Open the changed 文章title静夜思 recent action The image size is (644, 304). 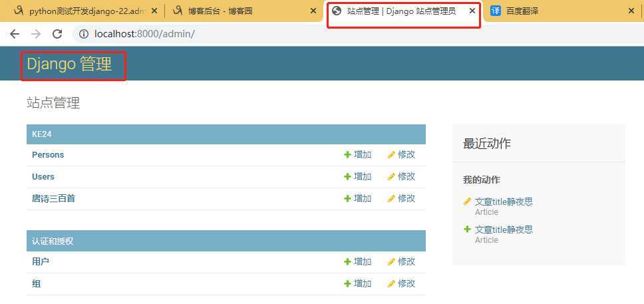tap(504, 202)
